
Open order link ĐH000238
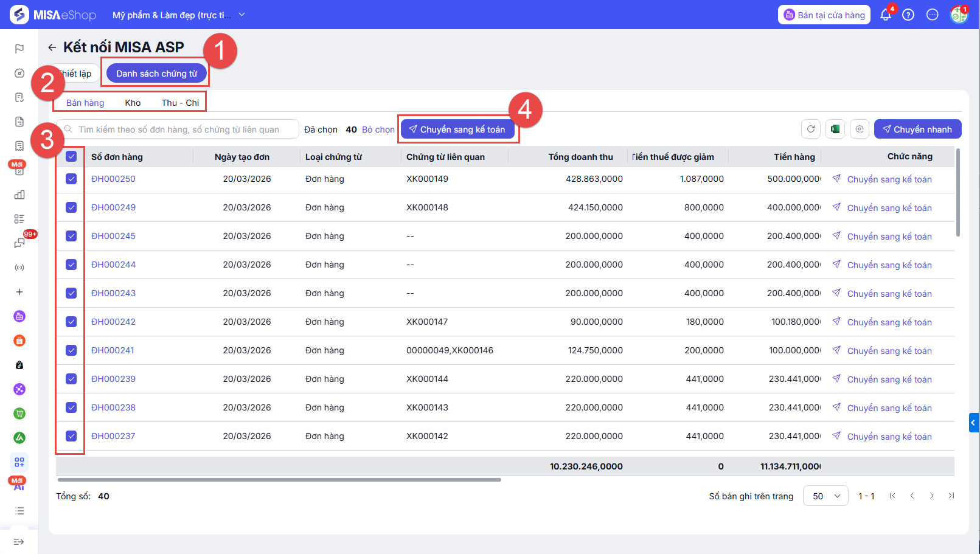tap(113, 407)
